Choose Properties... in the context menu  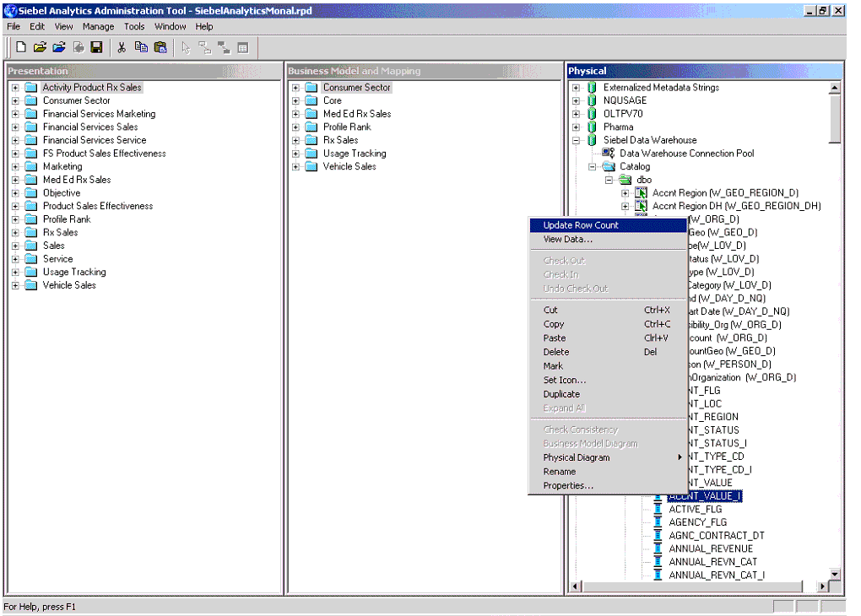coord(568,485)
